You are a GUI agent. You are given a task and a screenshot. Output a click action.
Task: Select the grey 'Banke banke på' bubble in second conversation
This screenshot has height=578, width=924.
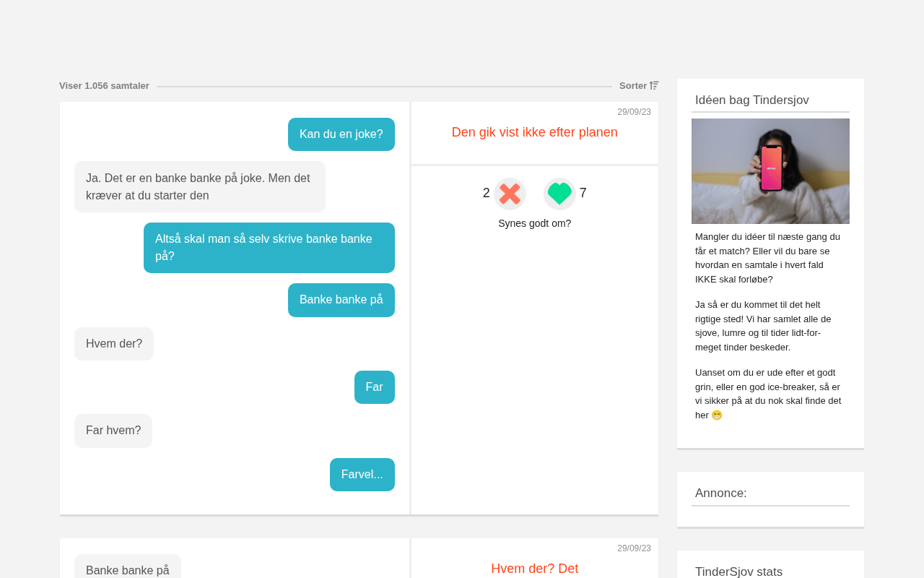point(128,567)
